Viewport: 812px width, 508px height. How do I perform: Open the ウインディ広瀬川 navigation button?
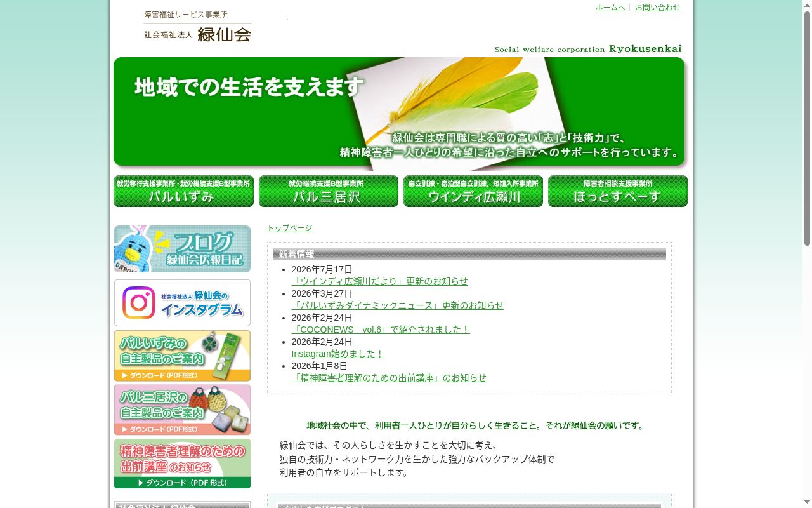pyautogui.click(x=473, y=191)
